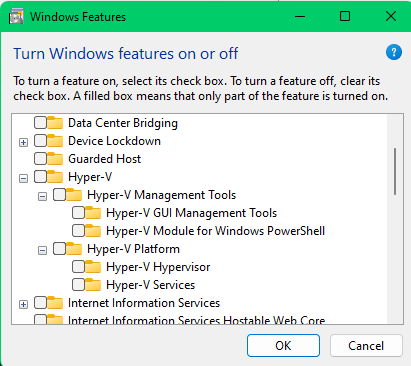Image resolution: width=411 pixels, height=366 pixels.
Task: Click the feature list vertical scrollbar thumb
Action: point(395,171)
